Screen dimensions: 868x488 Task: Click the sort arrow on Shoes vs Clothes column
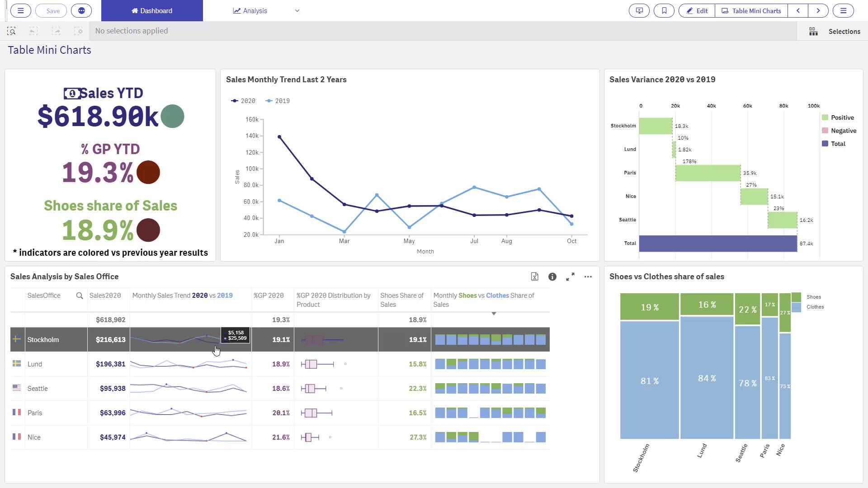click(x=494, y=313)
